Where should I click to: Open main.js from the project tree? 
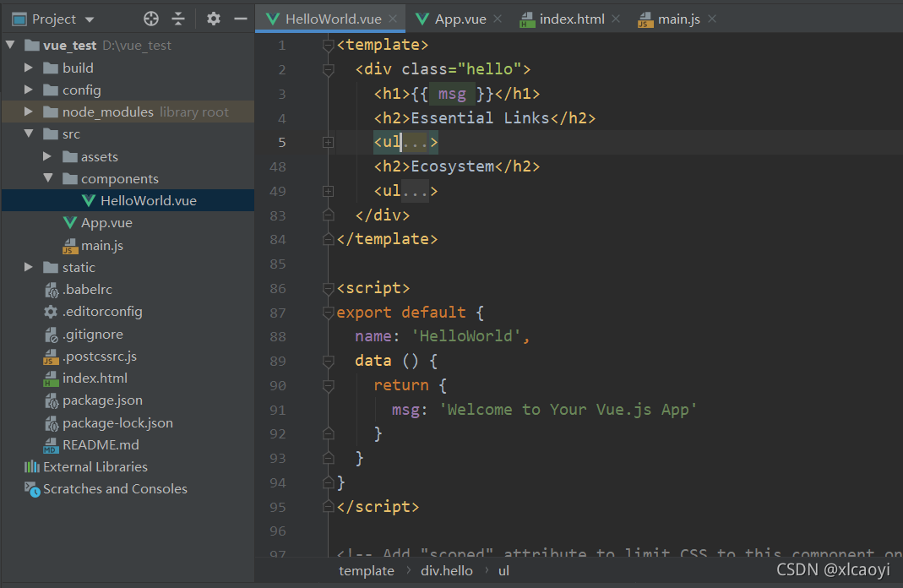102,245
